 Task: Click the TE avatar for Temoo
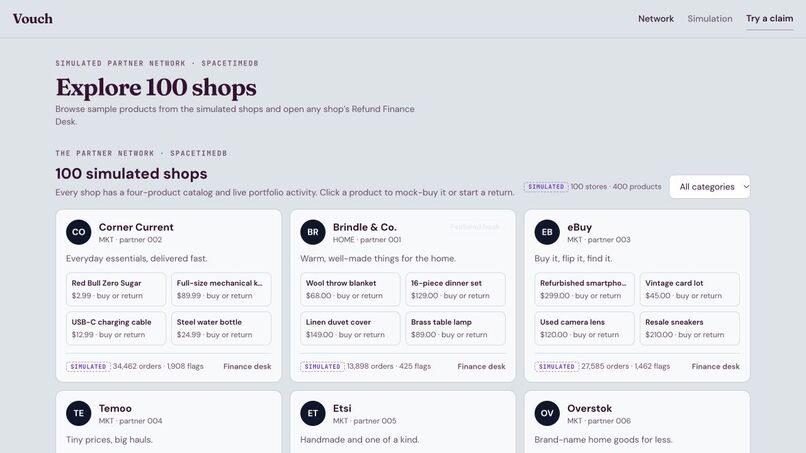point(79,413)
